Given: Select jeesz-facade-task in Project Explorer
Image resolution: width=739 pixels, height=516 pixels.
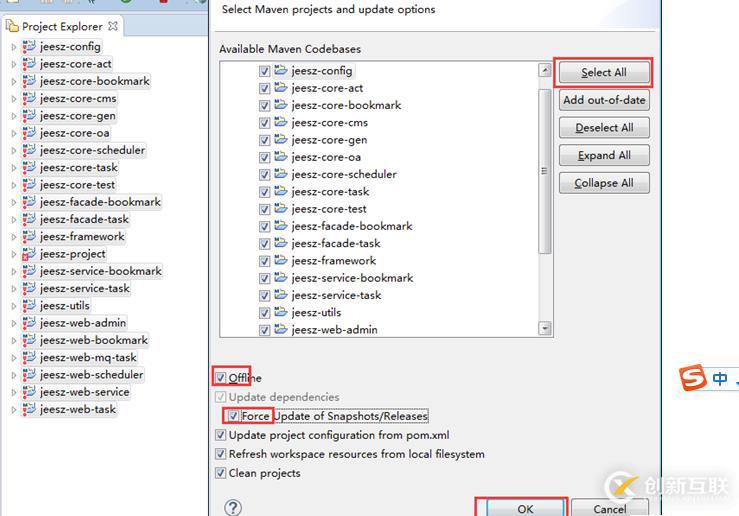Looking at the screenshot, I should [84, 219].
